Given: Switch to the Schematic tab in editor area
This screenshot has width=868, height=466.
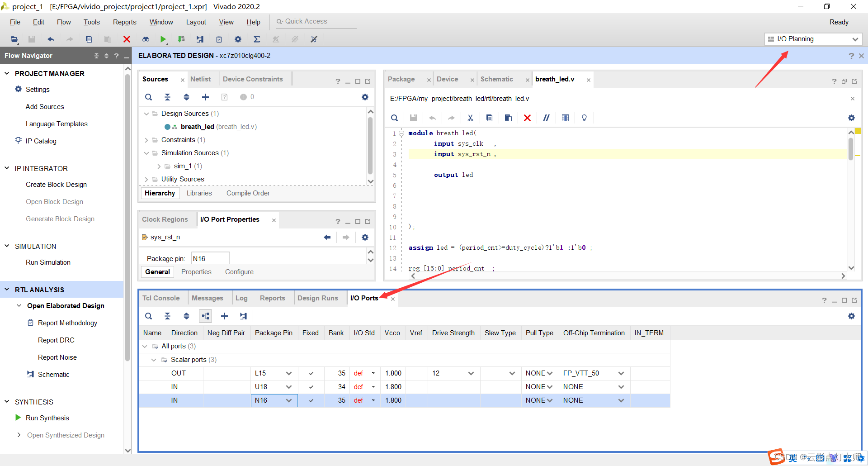Looking at the screenshot, I should pyautogui.click(x=496, y=79).
